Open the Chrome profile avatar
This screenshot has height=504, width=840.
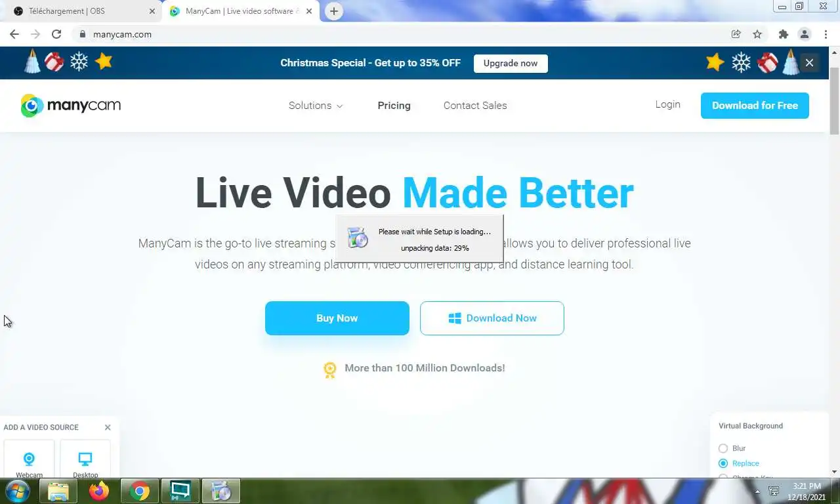click(804, 34)
